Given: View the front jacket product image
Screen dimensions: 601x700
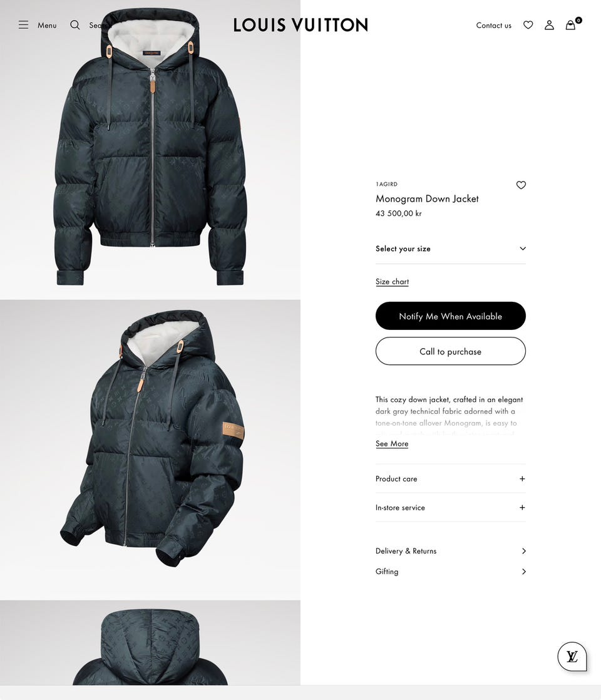Looking at the screenshot, I should pyautogui.click(x=150, y=150).
